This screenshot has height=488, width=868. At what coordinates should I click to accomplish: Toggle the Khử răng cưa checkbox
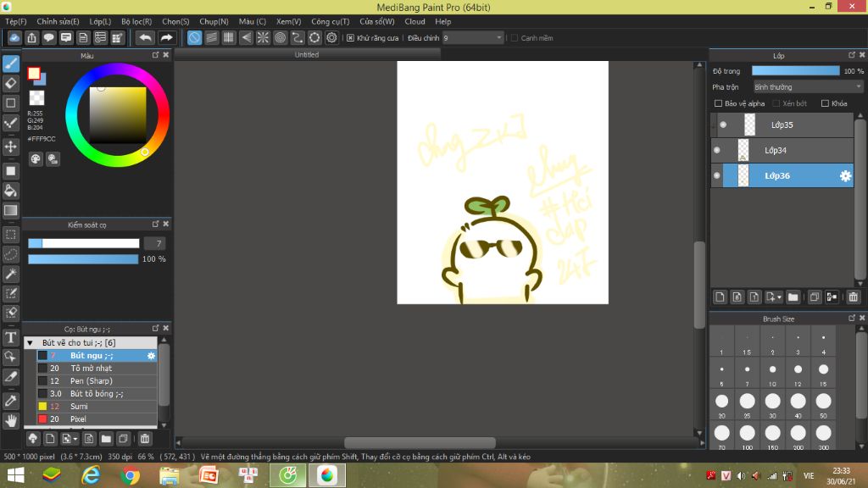coord(350,37)
